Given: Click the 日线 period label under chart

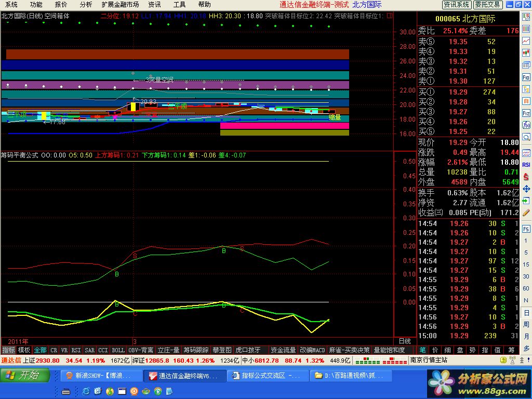Looking at the screenshot, I should tap(405, 341).
